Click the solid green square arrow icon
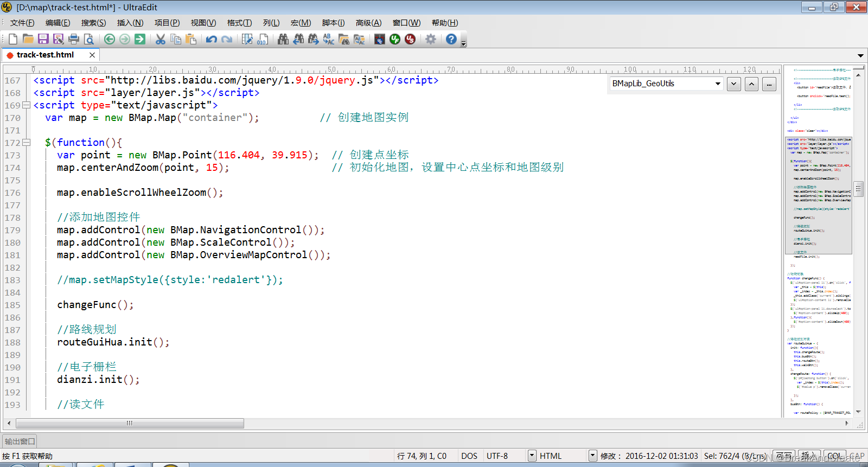This screenshot has width=868, height=467. (x=140, y=39)
